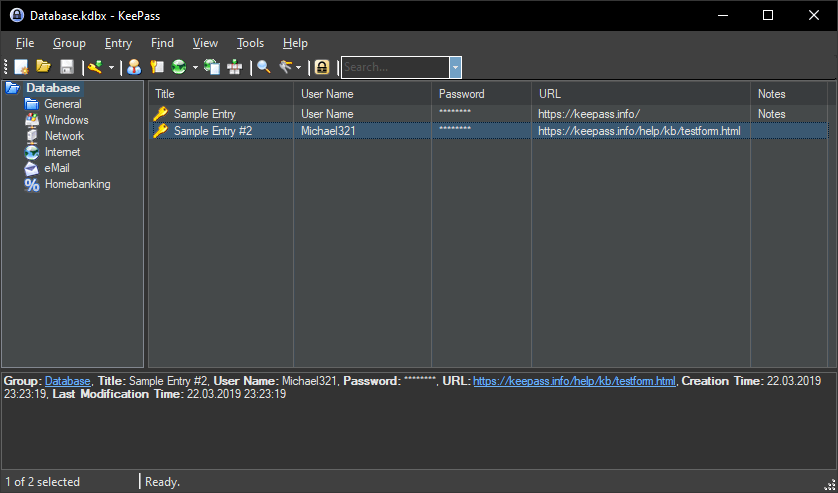The height and width of the screenshot is (493, 838).
Task: Follow the Database group link in details
Action: (x=67, y=381)
